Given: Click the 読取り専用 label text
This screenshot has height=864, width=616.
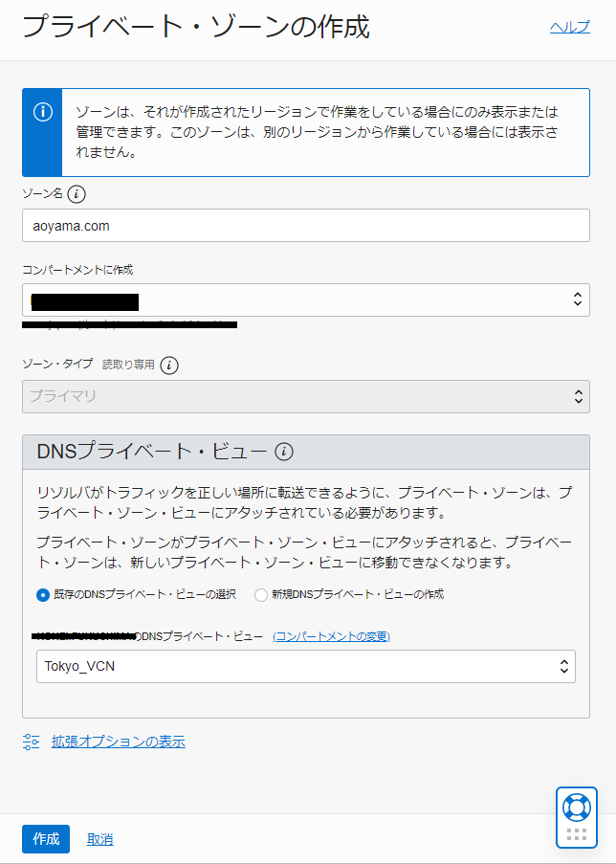Looking at the screenshot, I should [x=128, y=365].
